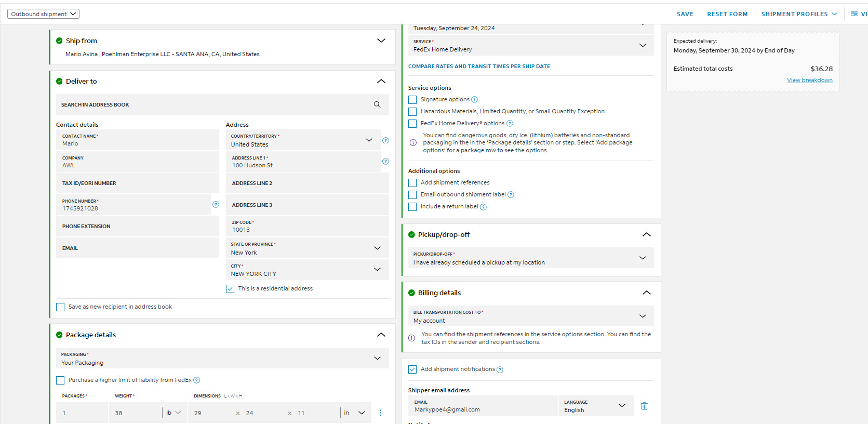This screenshot has width=868, height=424.
Task: Check Hazardous Materials, Limited Quantity checkbox
Action: click(x=412, y=112)
